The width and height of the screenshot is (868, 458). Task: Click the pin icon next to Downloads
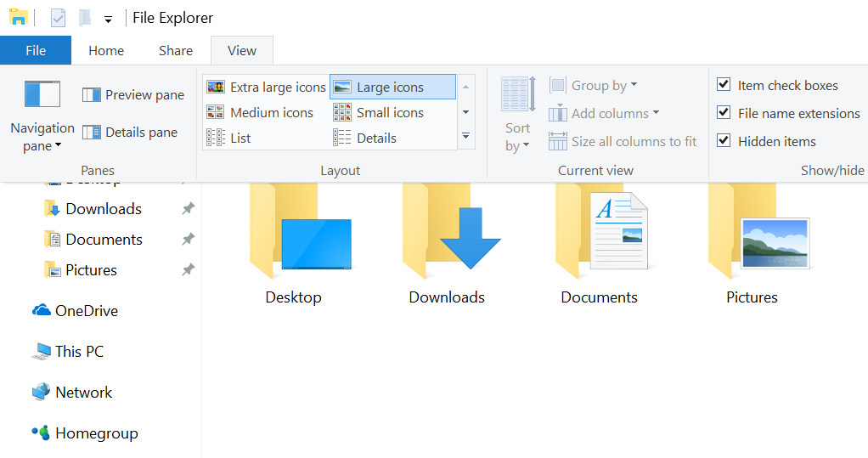click(189, 208)
